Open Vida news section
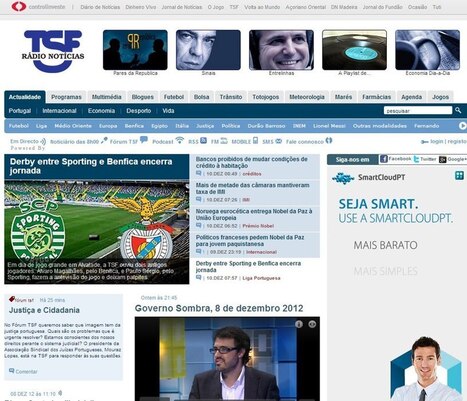The image size is (467, 401). pos(168,111)
